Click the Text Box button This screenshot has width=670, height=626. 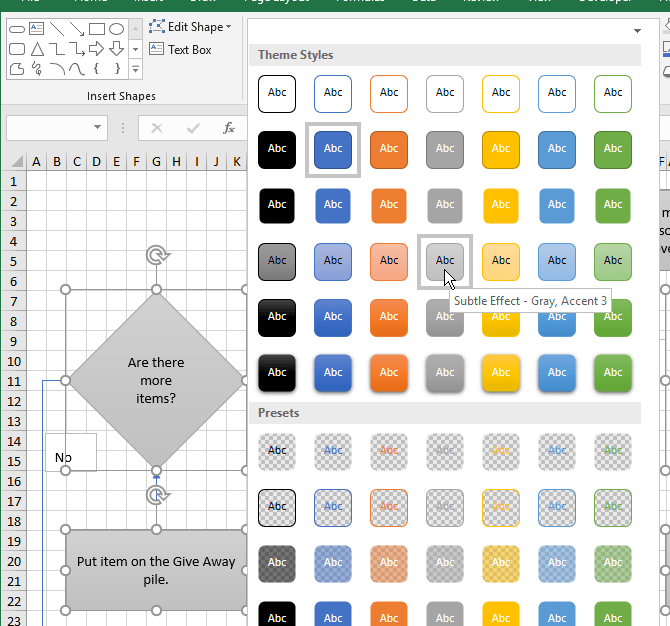tap(180, 49)
